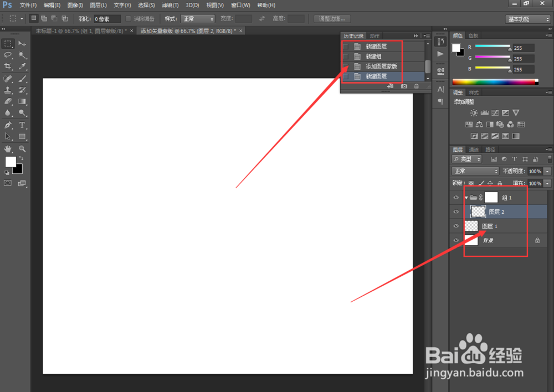Select the Lasso tool
The height and width of the screenshot is (392, 554).
click(x=8, y=55)
